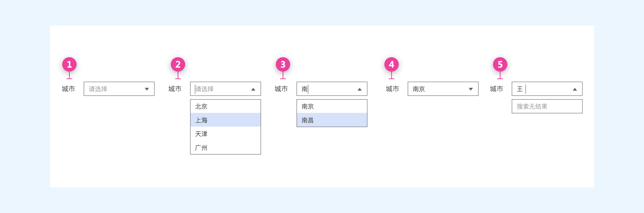Viewport: 644px width, 213px height.
Task: Click pink annotation marker number 2
Action: click(x=178, y=64)
